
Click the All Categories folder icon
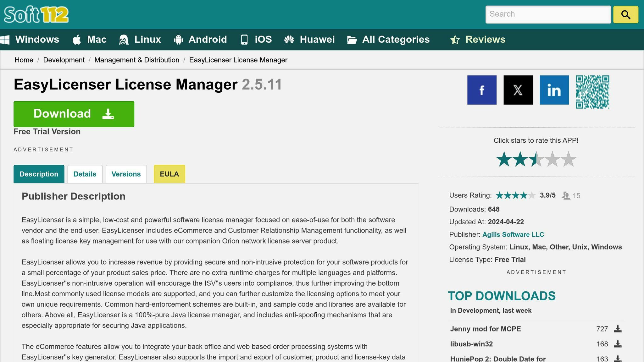coord(352,40)
